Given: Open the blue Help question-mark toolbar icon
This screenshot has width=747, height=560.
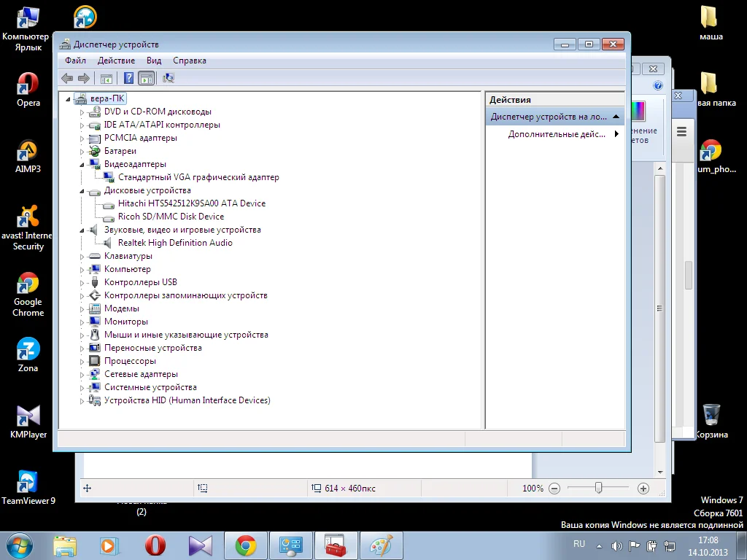Looking at the screenshot, I should click(x=128, y=78).
